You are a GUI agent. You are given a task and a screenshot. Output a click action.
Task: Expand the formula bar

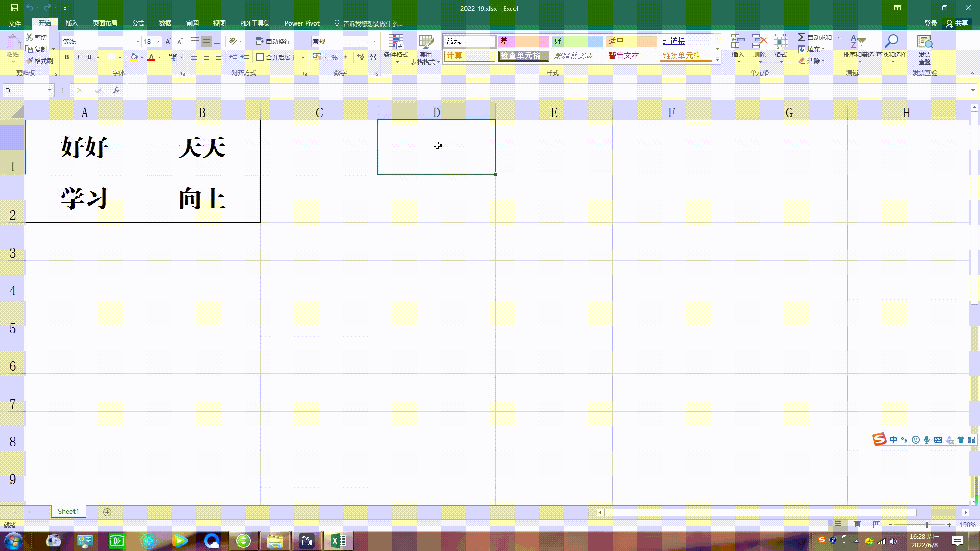(973, 90)
